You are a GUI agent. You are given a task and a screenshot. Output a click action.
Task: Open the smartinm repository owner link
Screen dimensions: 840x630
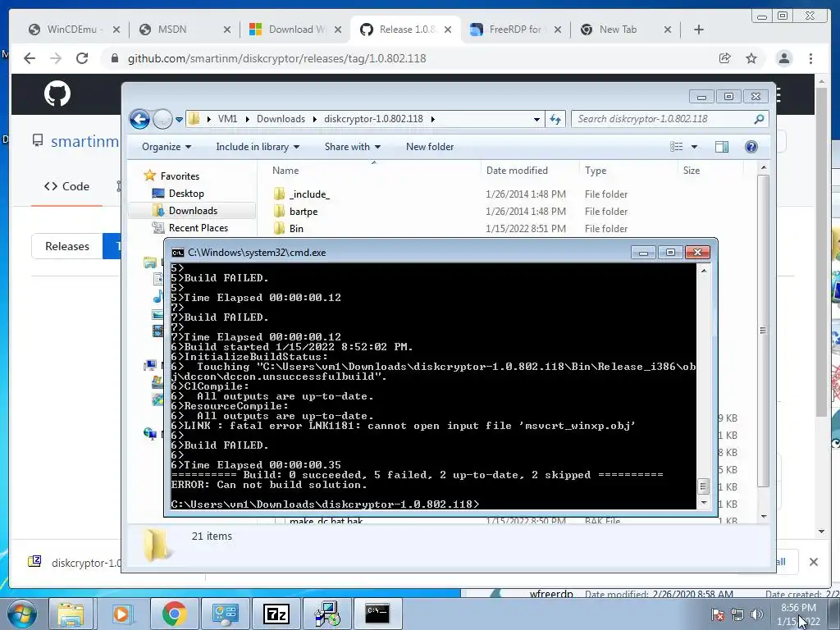[x=84, y=141]
